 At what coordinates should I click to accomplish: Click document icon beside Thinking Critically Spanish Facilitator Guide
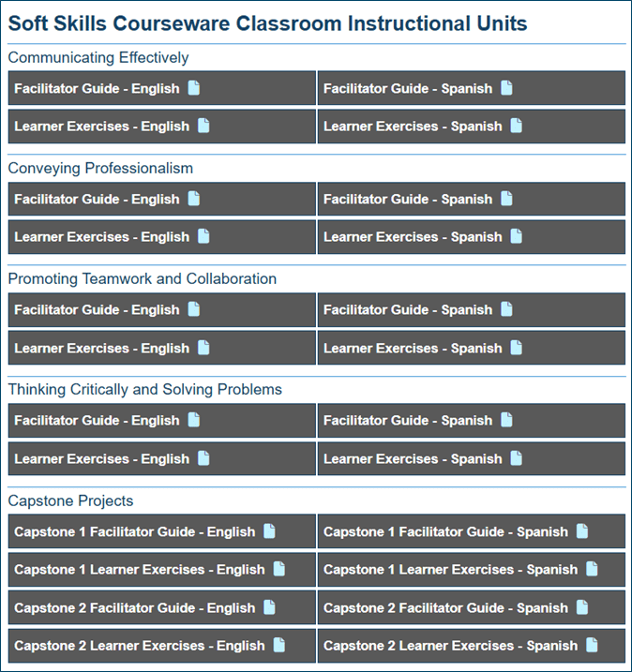[x=506, y=421]
